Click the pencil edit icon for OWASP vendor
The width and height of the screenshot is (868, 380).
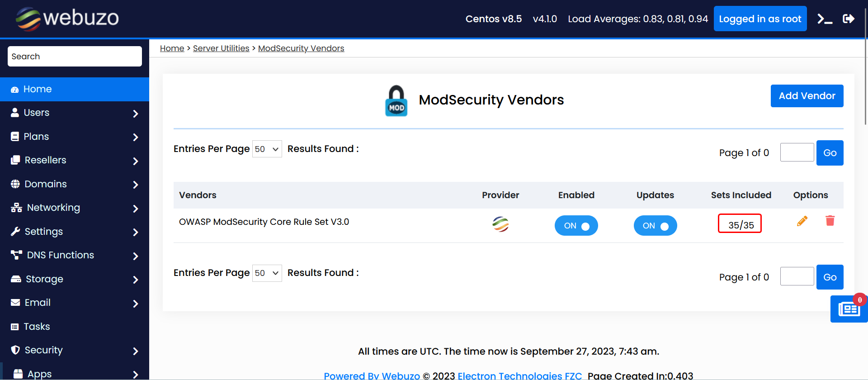802,221
